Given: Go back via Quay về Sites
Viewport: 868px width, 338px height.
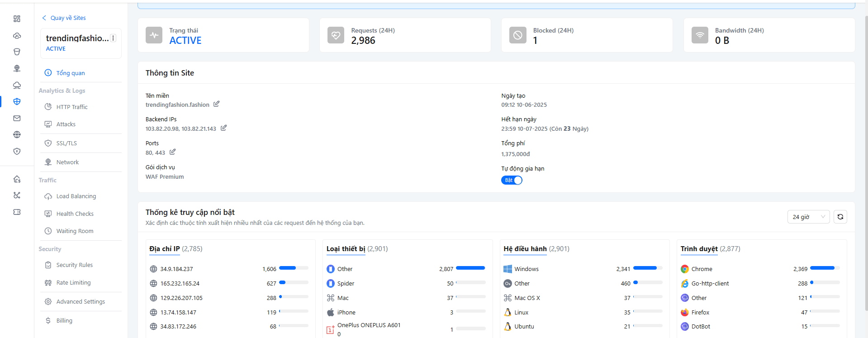Looking at the screenshot, I should (x=64, y=18).
